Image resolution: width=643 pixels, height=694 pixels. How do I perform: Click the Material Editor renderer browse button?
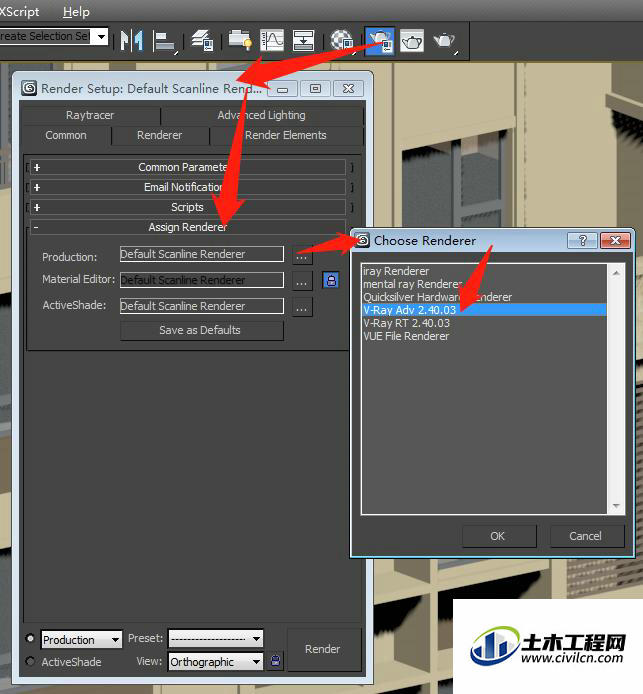click(302, 281)
